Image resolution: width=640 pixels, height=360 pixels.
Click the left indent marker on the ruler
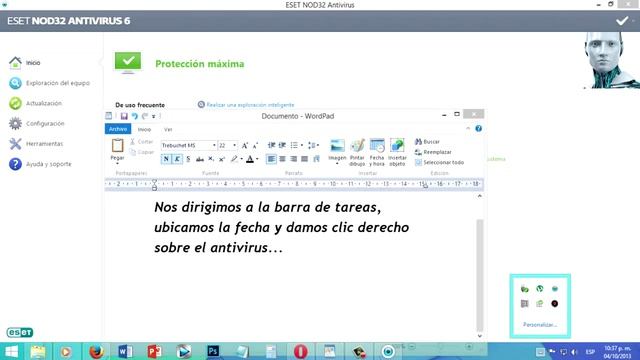tap(154, 186)
